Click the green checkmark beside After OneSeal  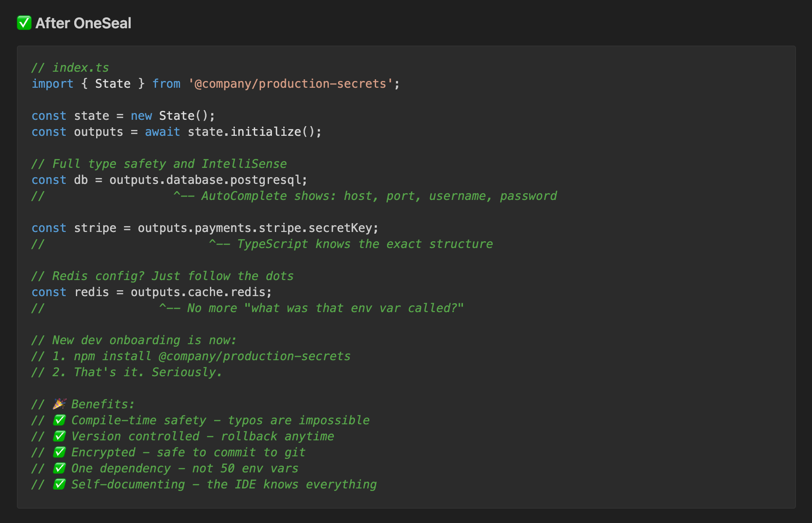(24, 23)
